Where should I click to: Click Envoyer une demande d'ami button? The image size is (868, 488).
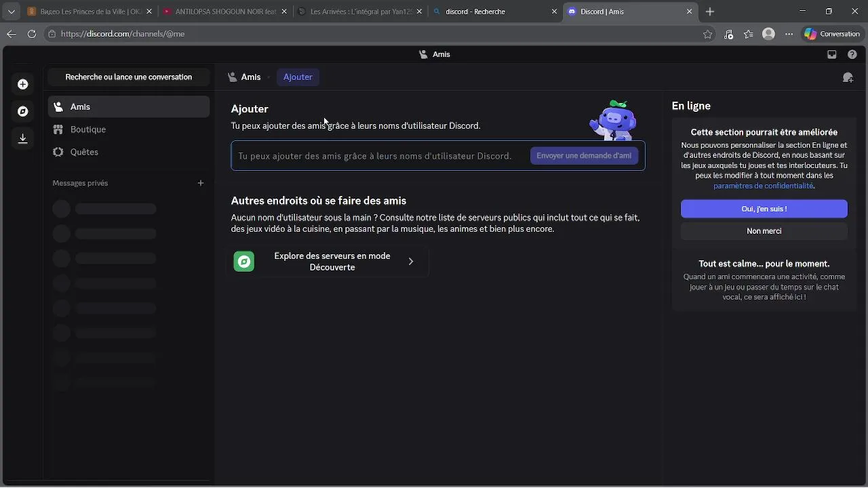(584, 156)
